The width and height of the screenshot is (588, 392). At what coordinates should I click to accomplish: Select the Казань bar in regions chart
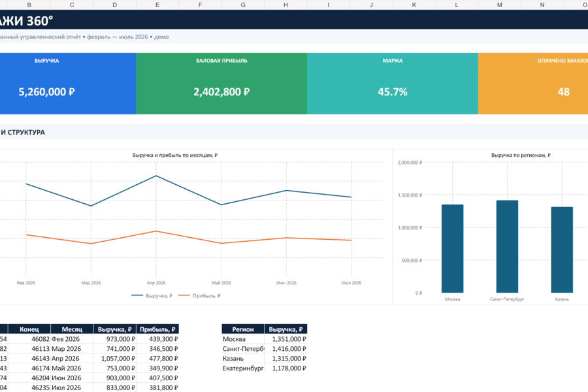[562, 250]
